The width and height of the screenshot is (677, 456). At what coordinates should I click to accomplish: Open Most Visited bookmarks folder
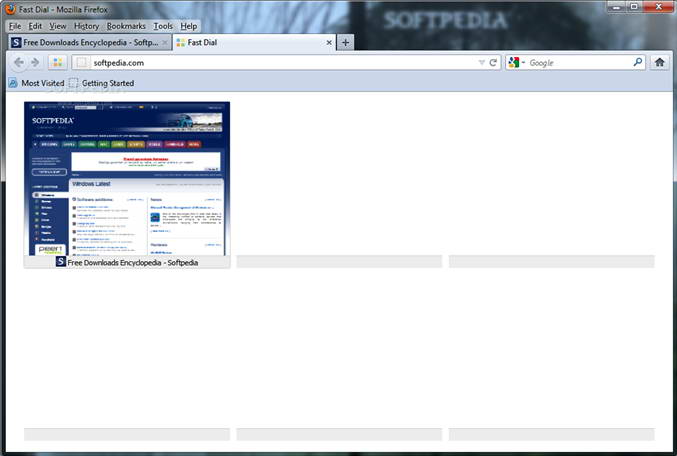click(37, 83)
